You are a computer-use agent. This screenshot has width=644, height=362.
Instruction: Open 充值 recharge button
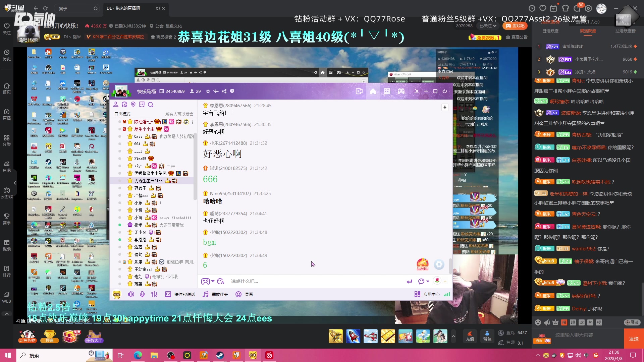(x=470, y=336)
